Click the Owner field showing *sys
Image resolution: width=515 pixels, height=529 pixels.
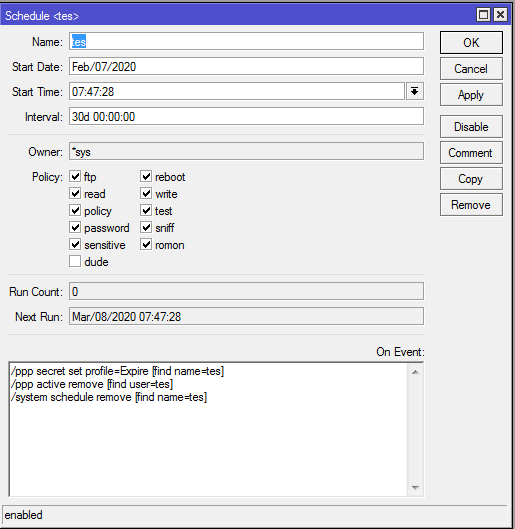pos(246,151)
